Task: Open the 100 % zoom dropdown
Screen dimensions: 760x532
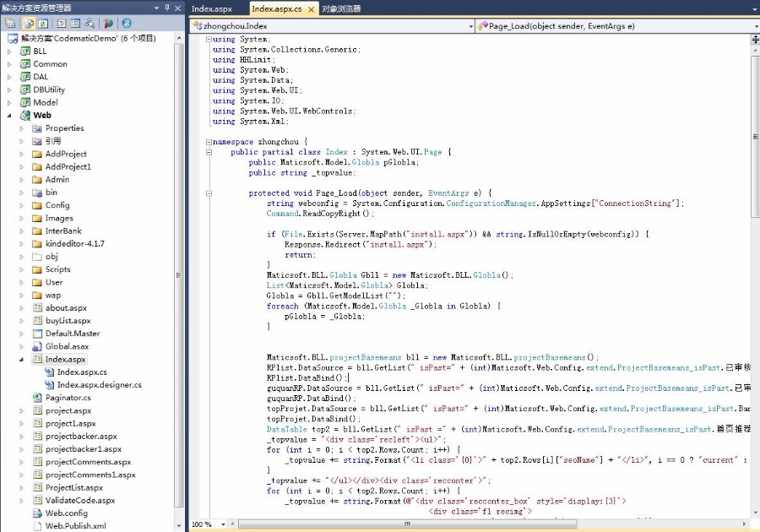Action: click(221, 524)
